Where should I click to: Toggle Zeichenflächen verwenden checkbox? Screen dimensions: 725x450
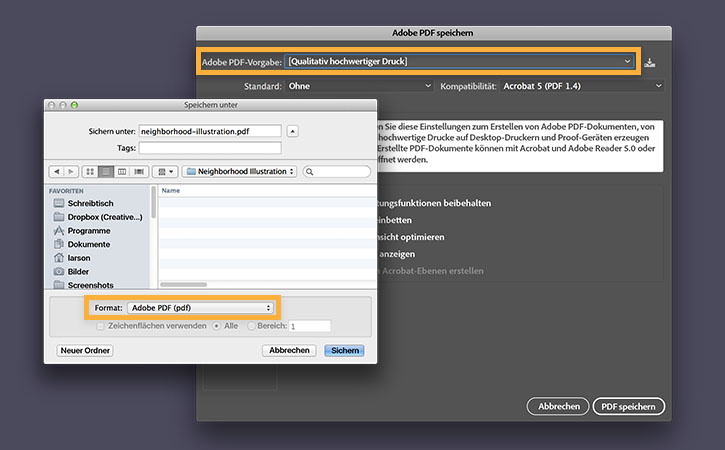(x=100, y=326)
